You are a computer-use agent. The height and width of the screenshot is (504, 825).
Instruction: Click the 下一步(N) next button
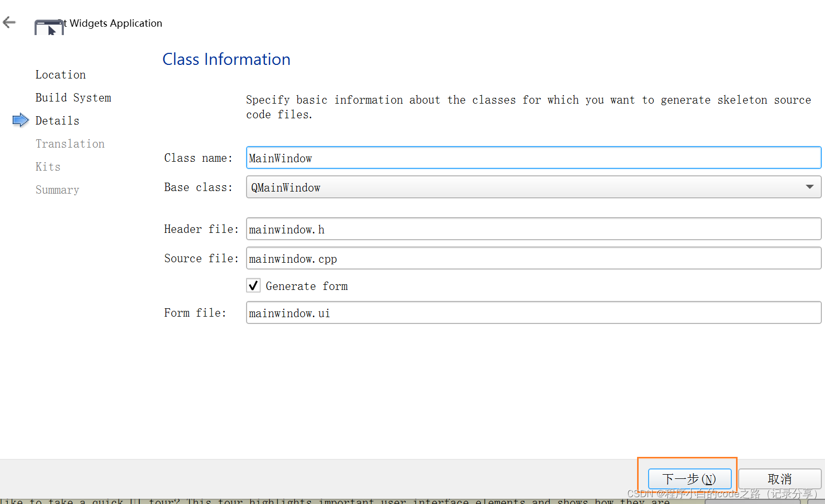689,479
